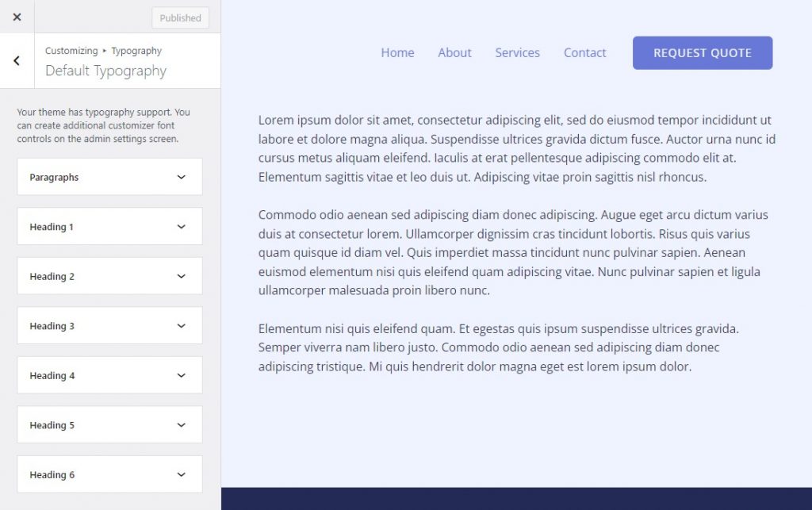The image size is (812, 510).
Task: Navigate to the About page
Action: 454,52
